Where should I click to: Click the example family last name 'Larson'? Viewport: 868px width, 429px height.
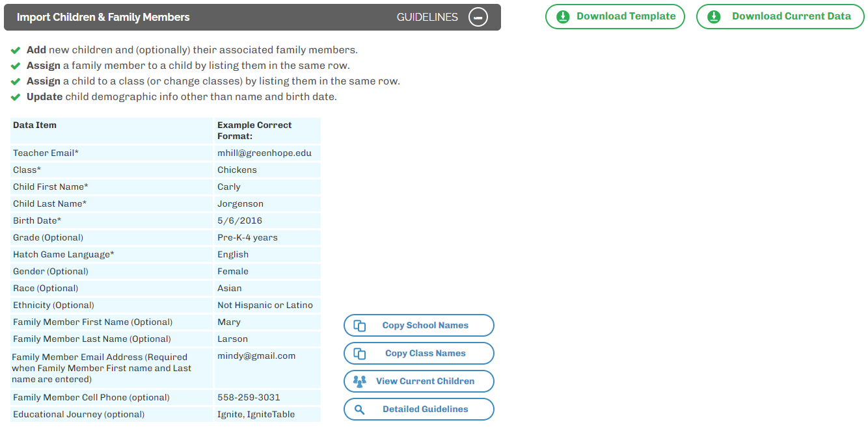pos(232,339)
